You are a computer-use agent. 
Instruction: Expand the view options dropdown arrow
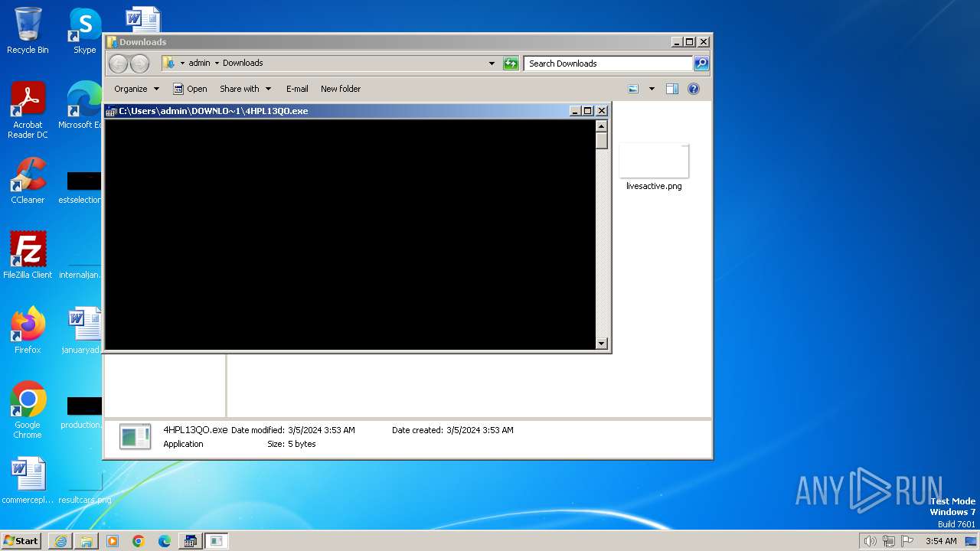point(652,89)
